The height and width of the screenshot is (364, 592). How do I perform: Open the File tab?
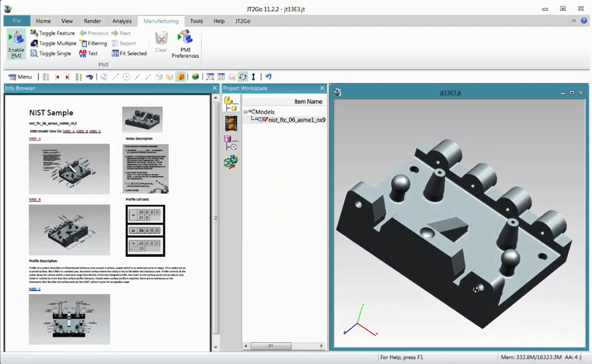[17, 21]
